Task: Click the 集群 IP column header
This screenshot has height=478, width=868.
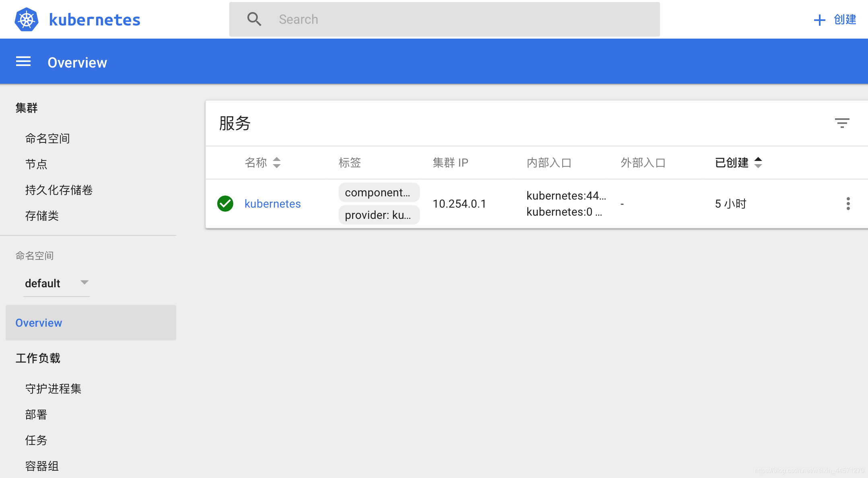Action: (x=450, y=163)
